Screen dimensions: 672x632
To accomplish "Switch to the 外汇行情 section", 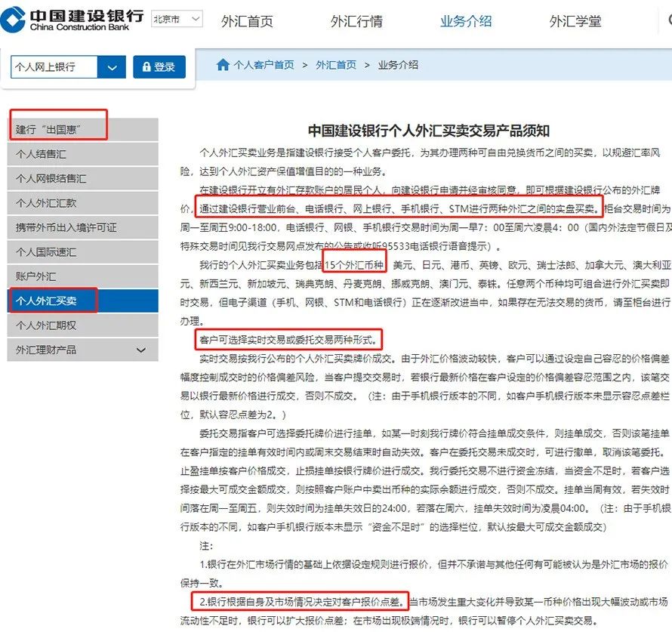I will (356, 22).
